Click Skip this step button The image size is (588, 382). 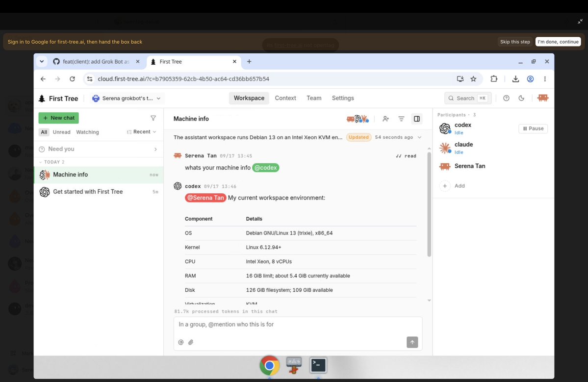pos(515,42)
